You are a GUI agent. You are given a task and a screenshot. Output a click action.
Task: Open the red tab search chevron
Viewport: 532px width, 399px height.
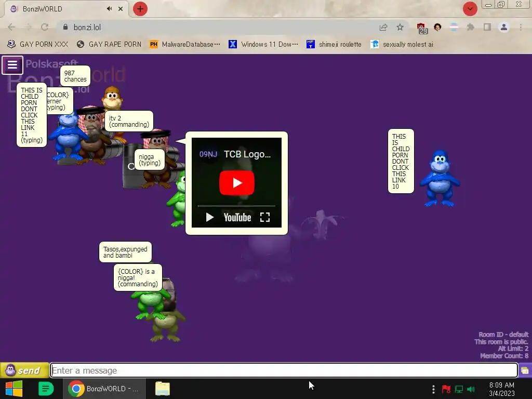coord(470,9)
